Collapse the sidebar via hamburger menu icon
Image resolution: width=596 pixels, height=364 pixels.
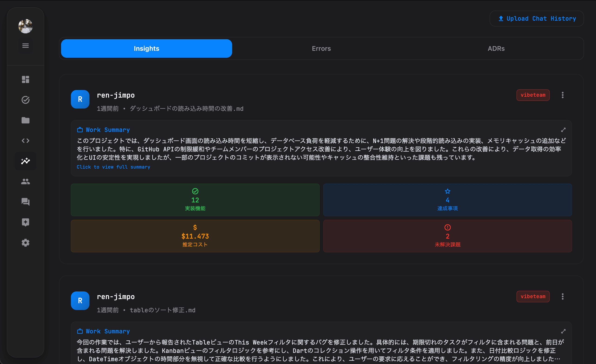pos(25,45)
